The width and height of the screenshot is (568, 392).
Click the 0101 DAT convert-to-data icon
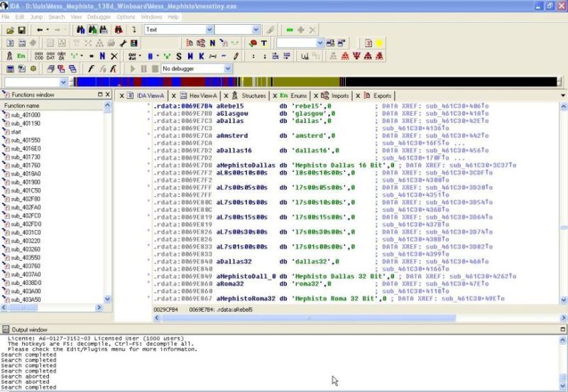(x=50, y=56)
